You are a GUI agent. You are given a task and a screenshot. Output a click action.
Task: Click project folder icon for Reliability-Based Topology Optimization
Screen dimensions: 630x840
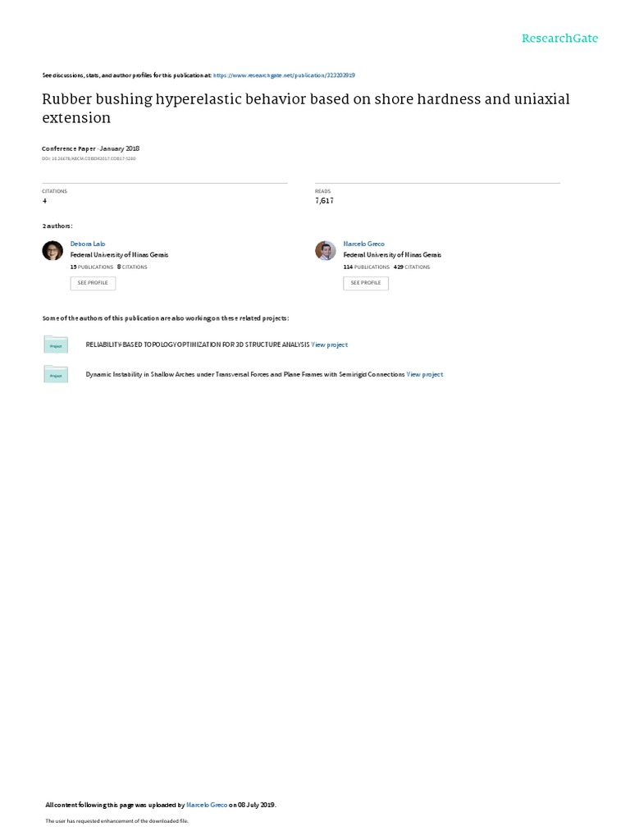tap(56, 344)
